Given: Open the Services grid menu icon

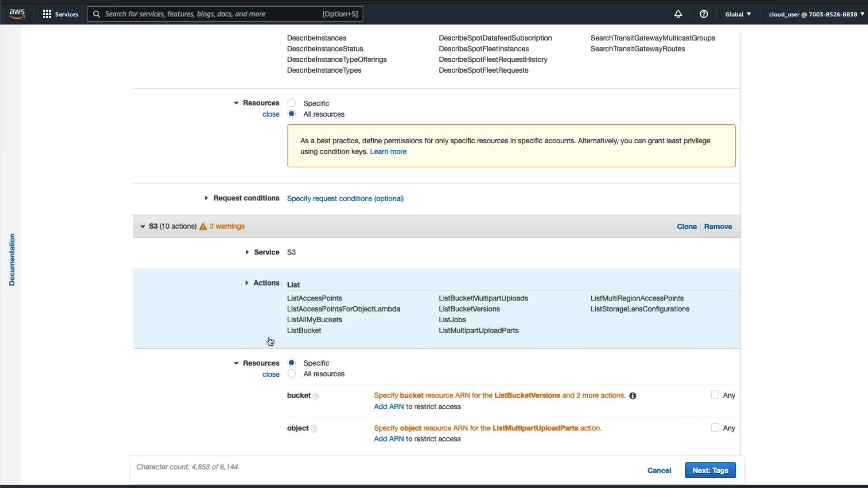Looking at the screenshot, I should [x=47, y=14].
